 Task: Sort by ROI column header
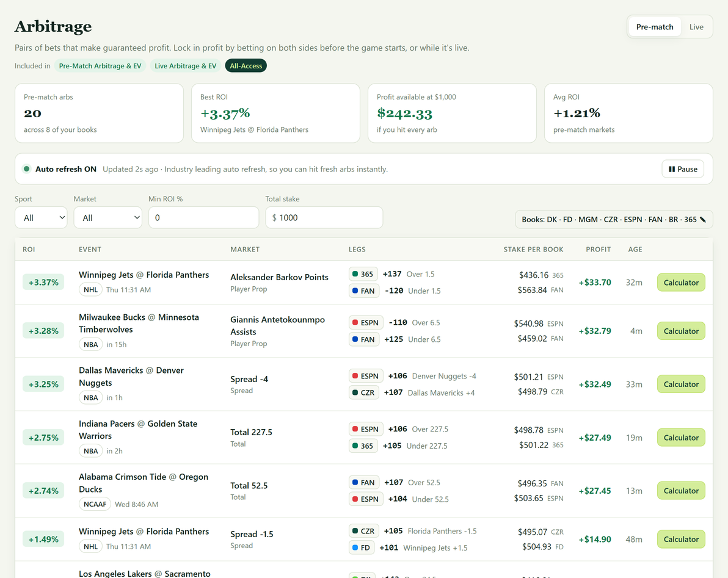[29, 249]
